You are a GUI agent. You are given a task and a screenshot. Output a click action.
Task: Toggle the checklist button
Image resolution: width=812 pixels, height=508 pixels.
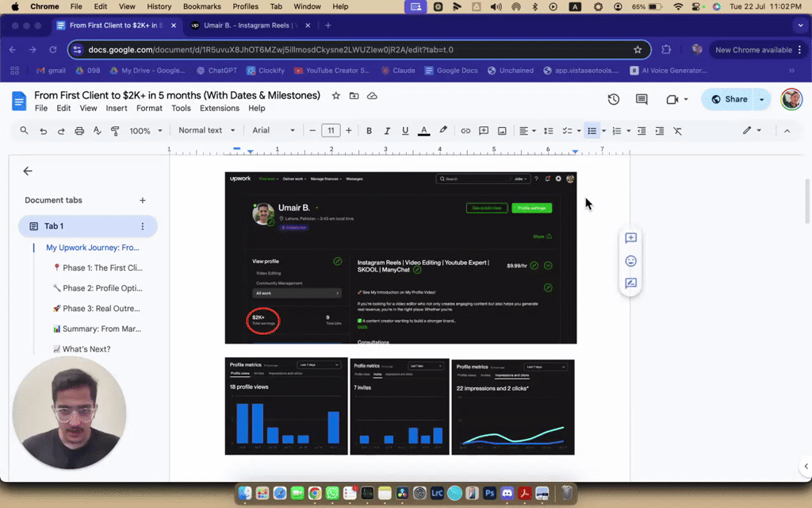point(567,131)
